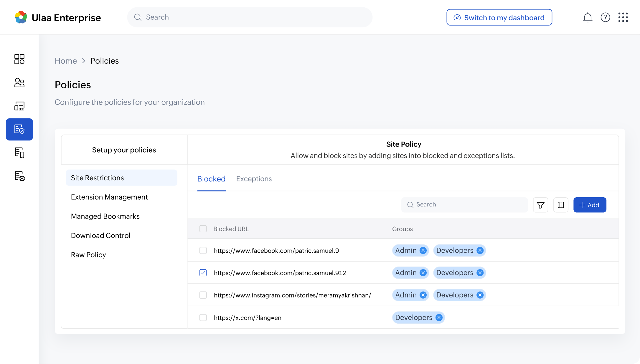Check the x.com row checkbox
The width and height of the screenshot is (640, 364).
pos(203,317)
